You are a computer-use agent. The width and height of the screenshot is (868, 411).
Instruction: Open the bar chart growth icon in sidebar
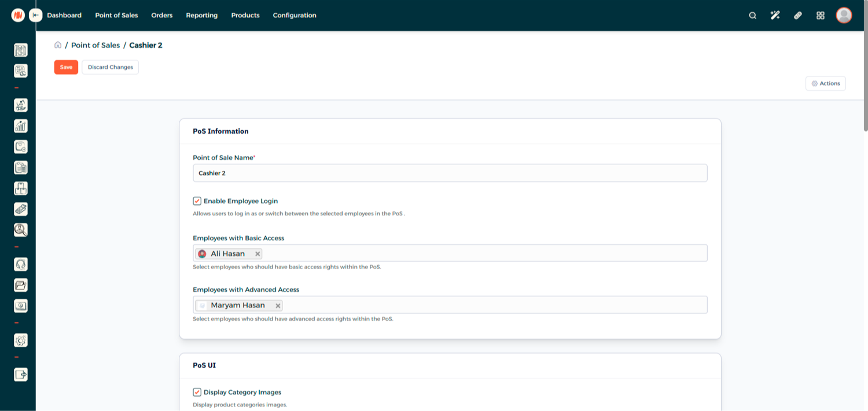click(x=21, y=126)
